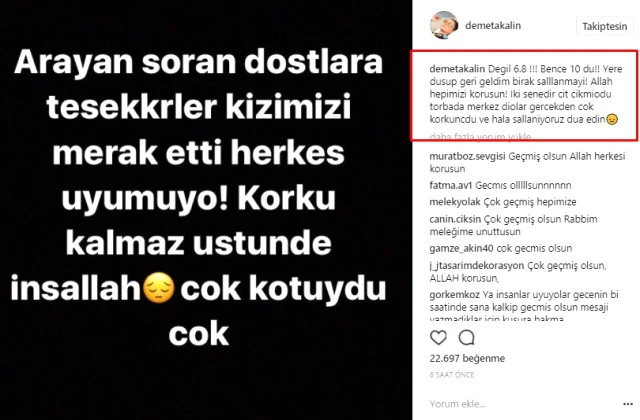This screenshot has height=420, width=640.
Task: Visit commenter fatma.av1's profile
Action: click(x=451, y=186)
